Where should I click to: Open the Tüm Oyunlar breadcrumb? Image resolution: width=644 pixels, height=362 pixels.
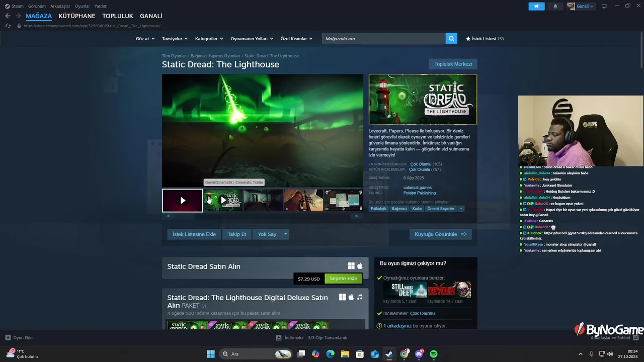pyautogui.click(x=174, y=56)
